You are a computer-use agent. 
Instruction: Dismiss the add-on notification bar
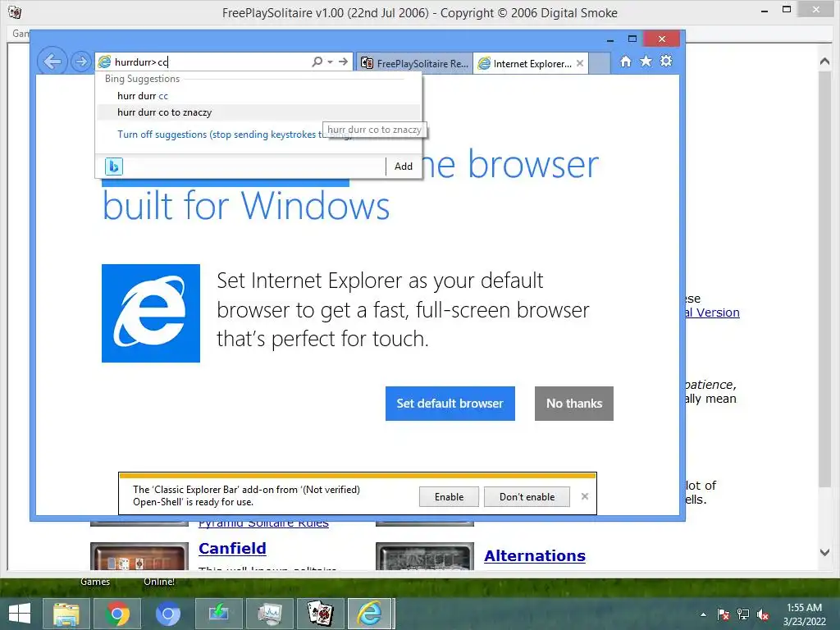[x=584, y=496]
